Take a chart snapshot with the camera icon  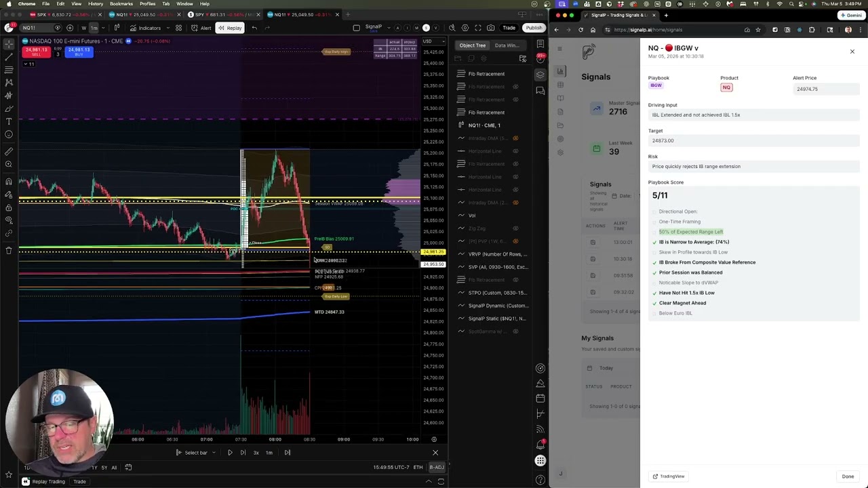click(x=491, y=28)
